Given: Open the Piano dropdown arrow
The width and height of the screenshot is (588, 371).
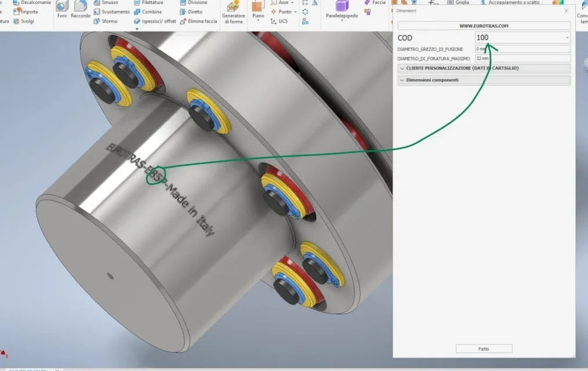Looking at the screenshot, I should pos(258,21).
